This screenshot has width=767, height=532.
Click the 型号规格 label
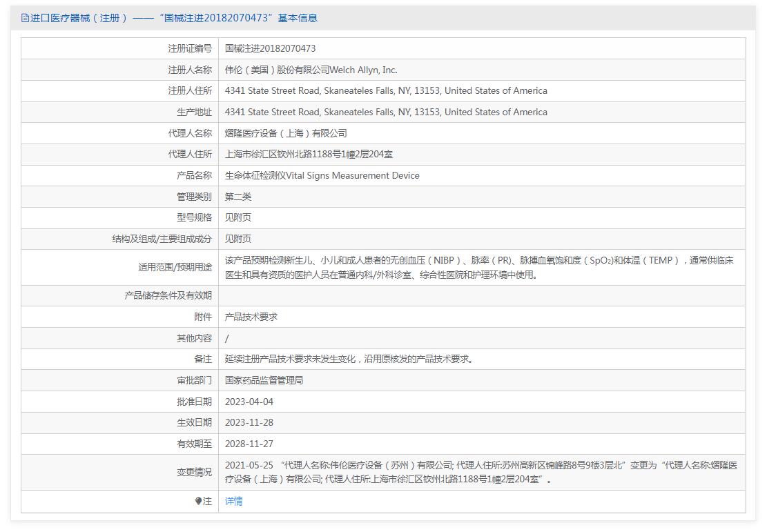click(194, 217)
